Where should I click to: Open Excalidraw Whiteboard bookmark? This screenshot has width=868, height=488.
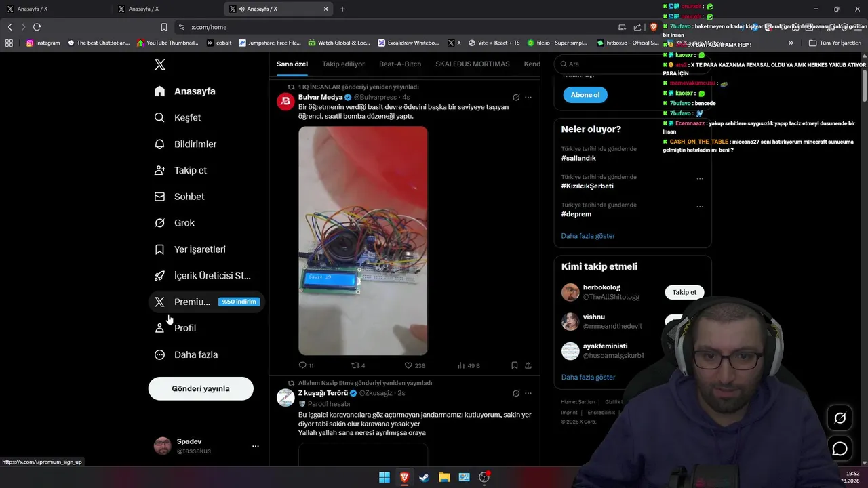point(409,43)
